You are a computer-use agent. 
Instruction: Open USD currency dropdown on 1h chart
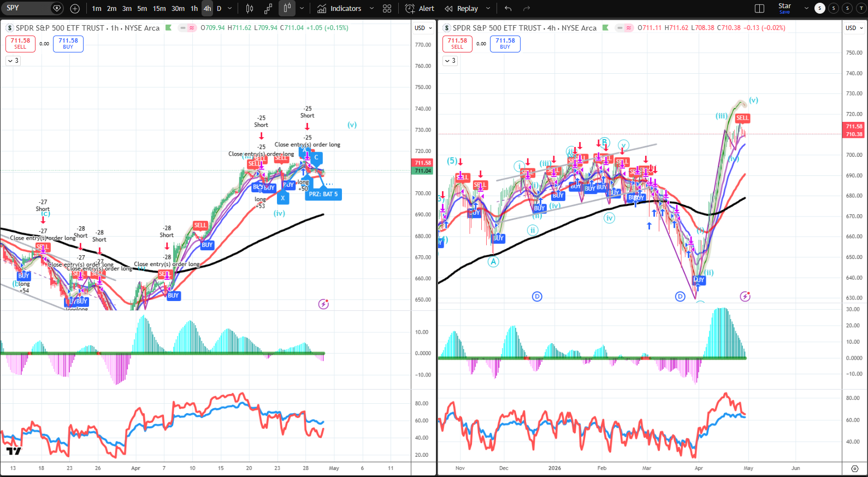[x=423, y=28]
